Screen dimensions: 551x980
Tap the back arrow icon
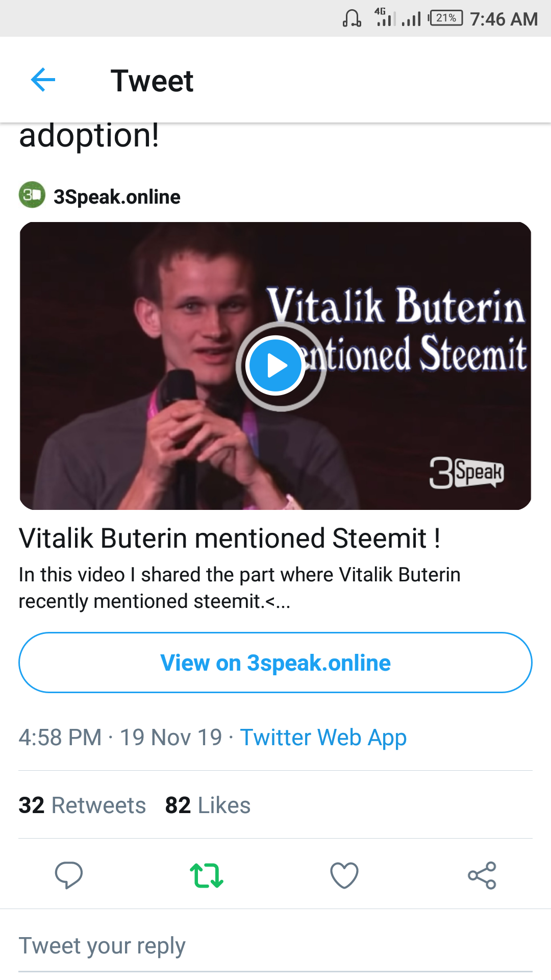point(43,80)
